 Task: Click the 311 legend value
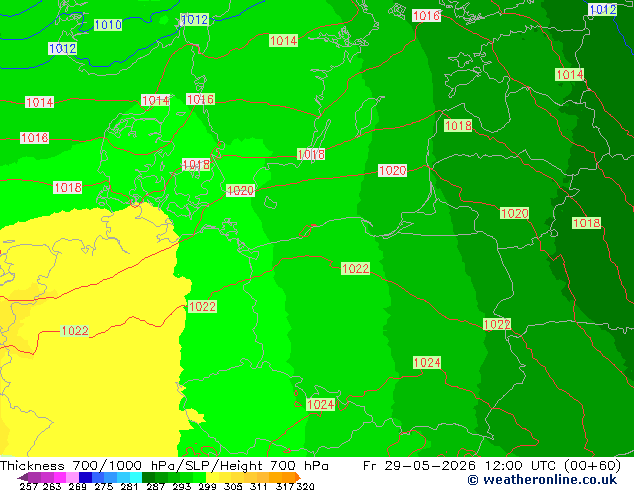coord(259,486)
